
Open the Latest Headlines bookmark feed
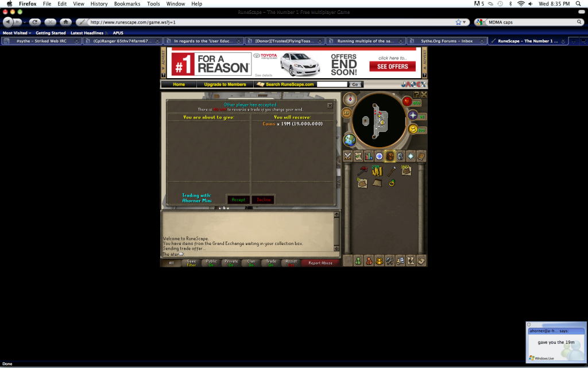[89, 33]
